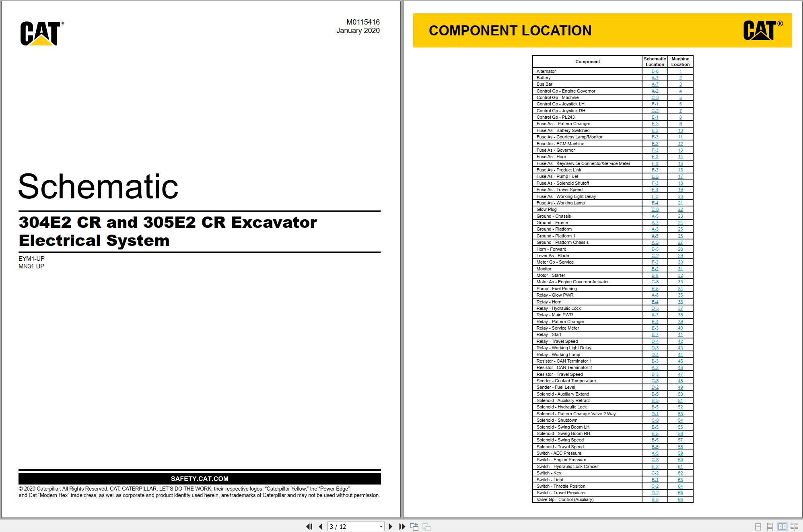The height and width of the screenshot is (532, 803).
Task: Open the Battery machine location 2 link
Action: tap(680, 78)
